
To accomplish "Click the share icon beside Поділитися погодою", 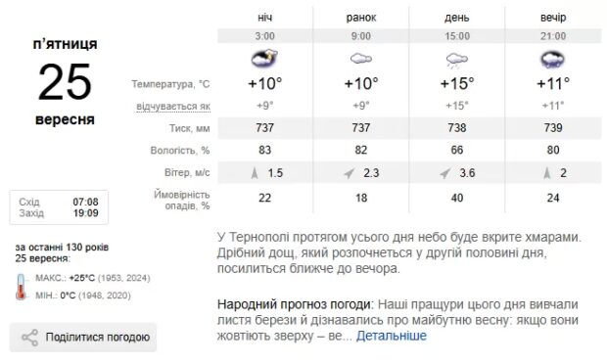I will click(x=29, y=338).
